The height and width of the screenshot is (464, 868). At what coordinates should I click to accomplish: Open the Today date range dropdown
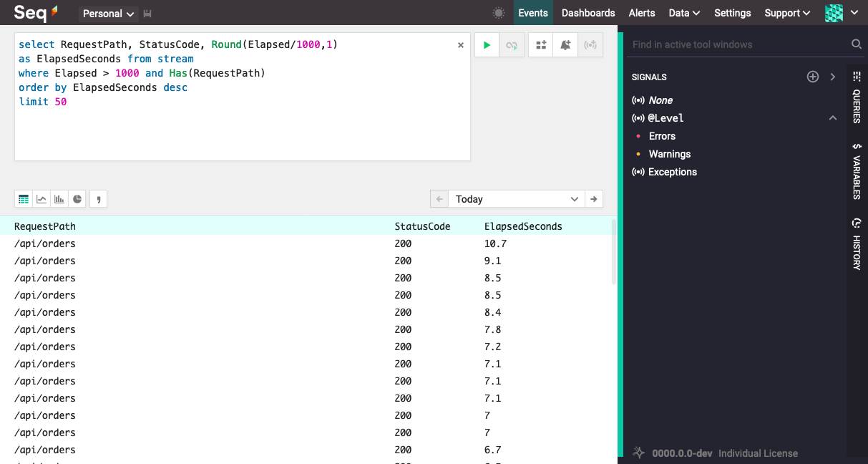(517, 199)
